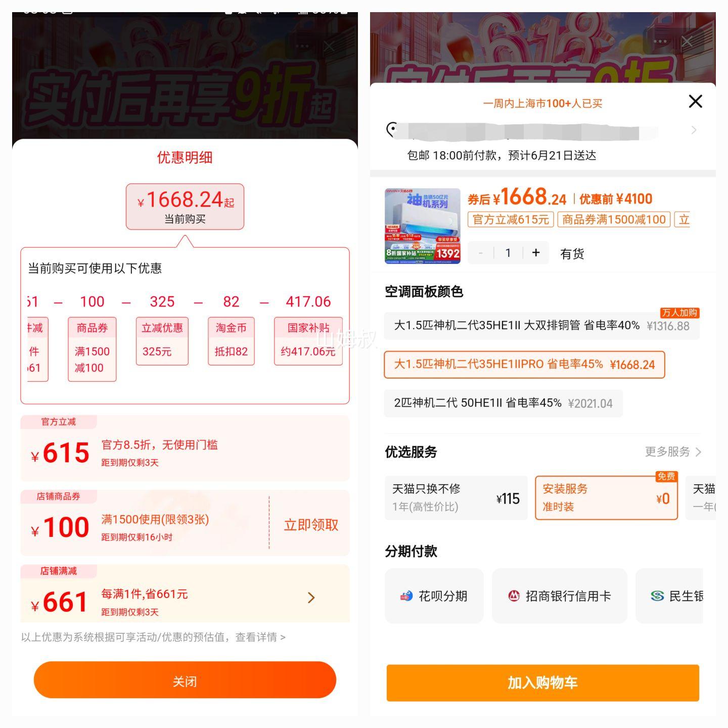Open the air conditioner product thumbnail
Image resolution: width=728 pixels, height=728 pixels.
423,226
